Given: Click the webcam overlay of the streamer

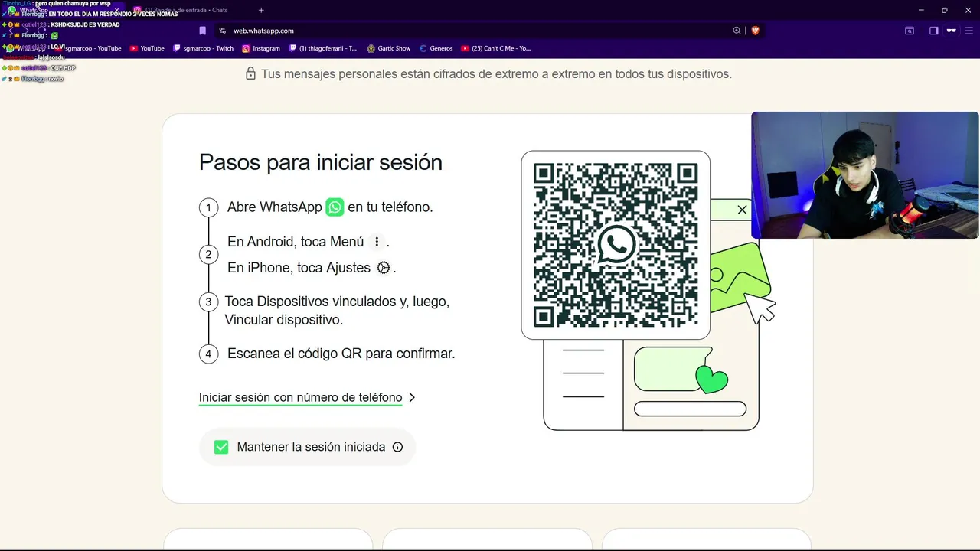Looking at the screenshot, I should [x=865, y=175].
